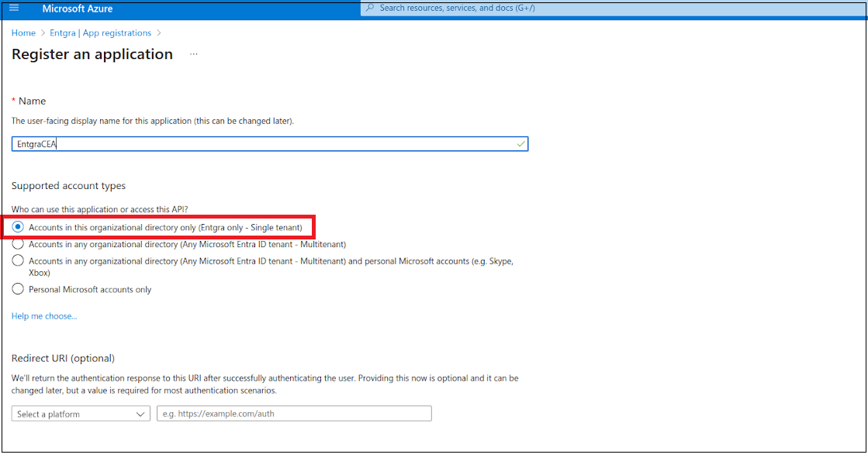868x458 pixels.
Task: Click the Supported account types heading
Action: [68, 186]
